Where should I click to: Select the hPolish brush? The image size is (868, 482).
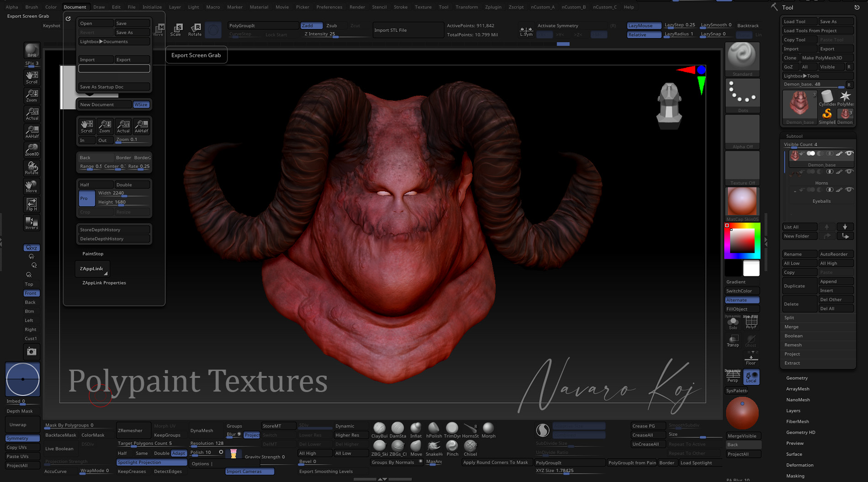[x=434, y=430]
